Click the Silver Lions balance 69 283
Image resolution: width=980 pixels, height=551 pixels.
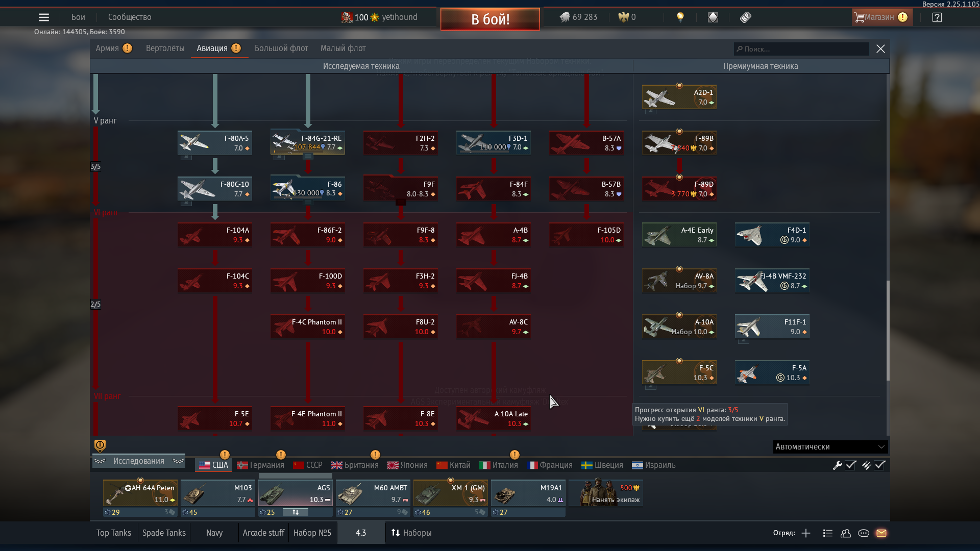pyautogui.click(x=578, y=17)
